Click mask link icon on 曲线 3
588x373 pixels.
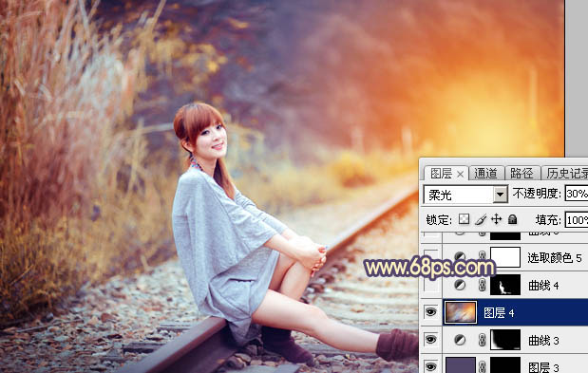(x=483, y=340)
